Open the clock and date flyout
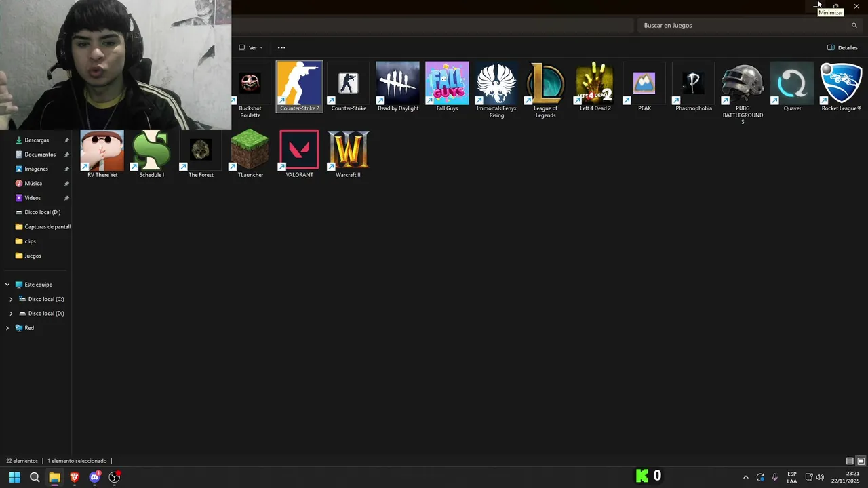The width and height of the screenshot is (868, 488). 845,477
